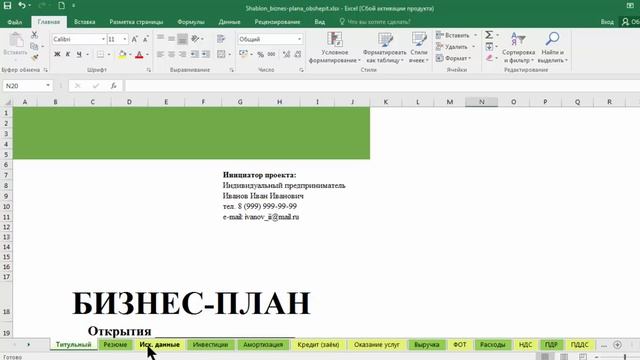Click the Undo arrow icon
This screenshot has width=640, height=360.
(22, 6)
